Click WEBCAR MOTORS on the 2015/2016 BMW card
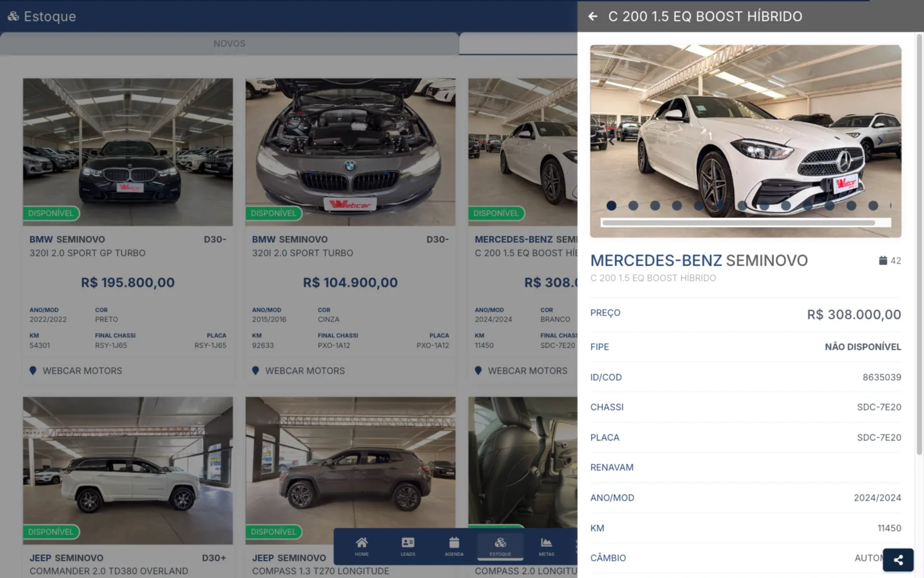 [305, 370]
